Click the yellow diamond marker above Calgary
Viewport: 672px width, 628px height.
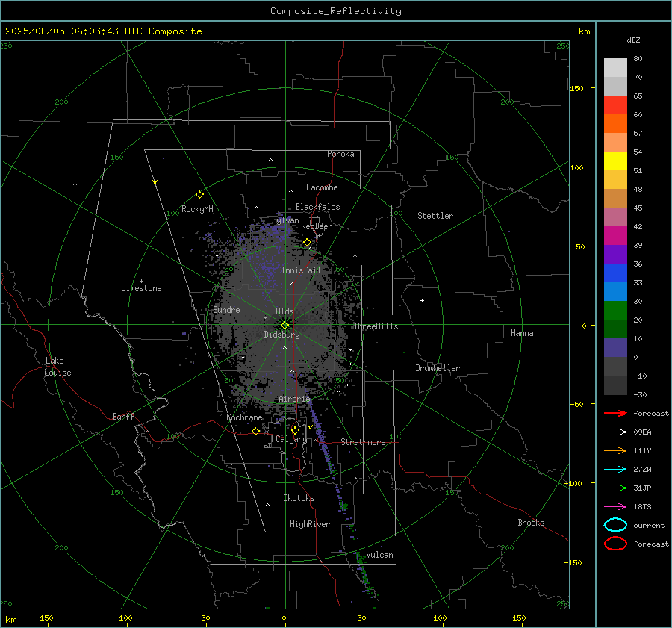pos(295,430)
